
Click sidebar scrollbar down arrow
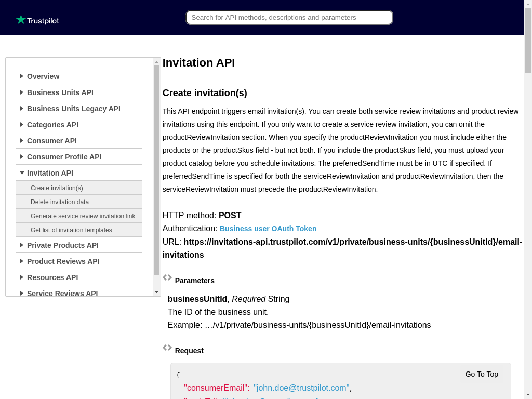[157, 292]
